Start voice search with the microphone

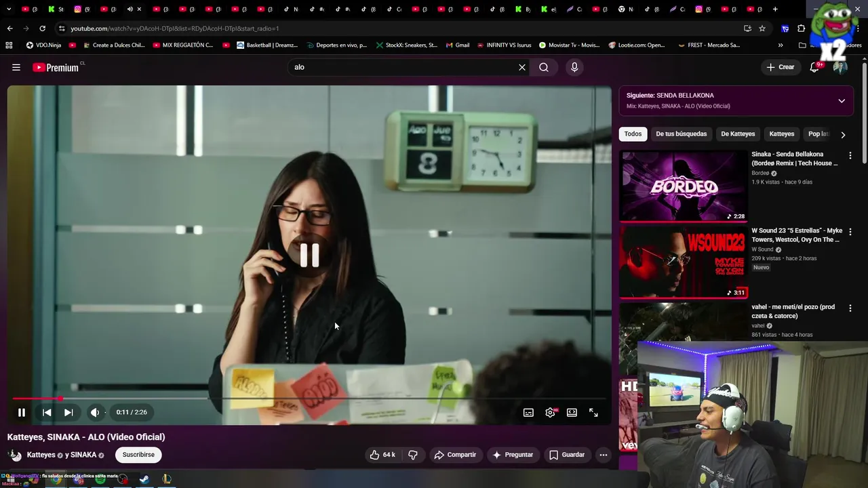[x=574, y=67]
